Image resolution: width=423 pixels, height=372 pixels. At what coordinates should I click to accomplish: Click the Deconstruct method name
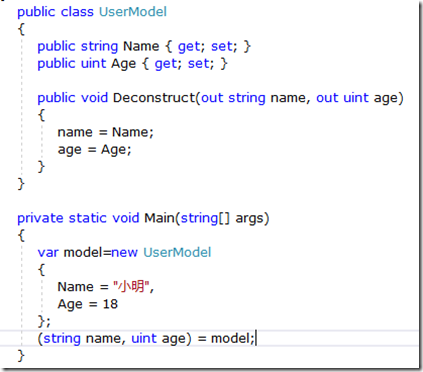tap(154, 98)
